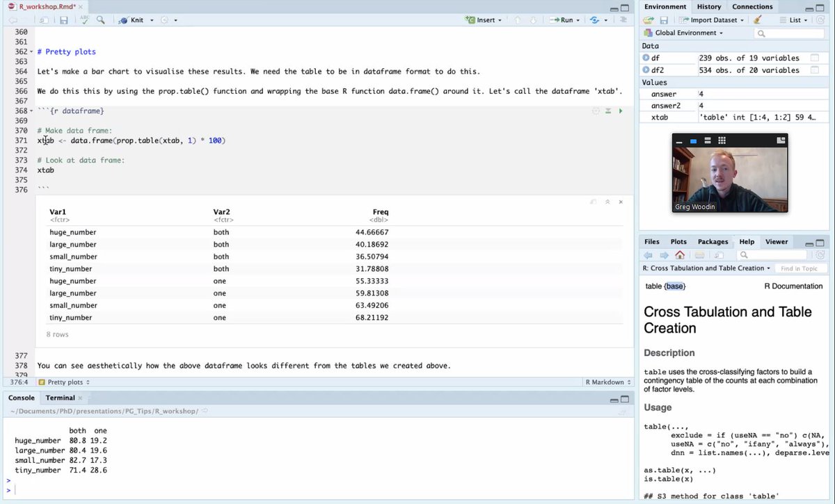This screenshot has height=504, width=835.
Task: Open Import Dataset dropdown
Action: pyautogui.click(x=710, y=20)
